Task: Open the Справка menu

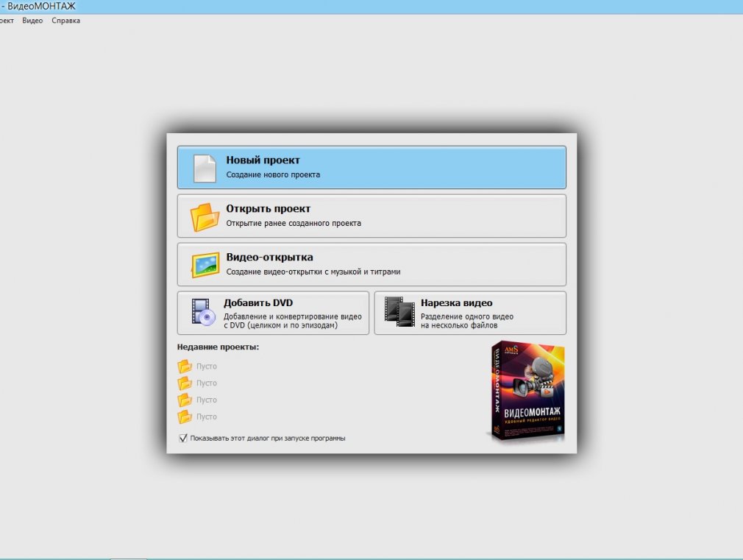Action: tap(66, 21)
